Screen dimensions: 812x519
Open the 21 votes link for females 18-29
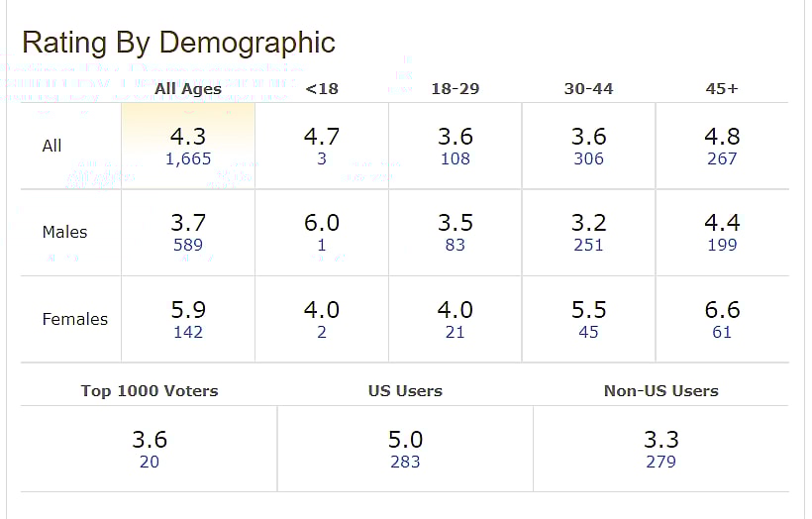pos(456,332)
